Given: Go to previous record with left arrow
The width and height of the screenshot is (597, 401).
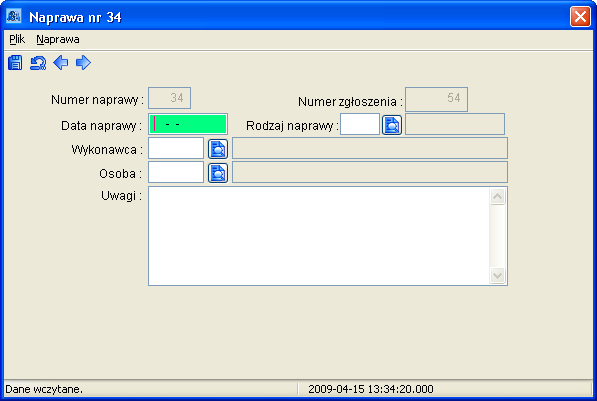Looking at the screenshot, I should pos(61,63).
